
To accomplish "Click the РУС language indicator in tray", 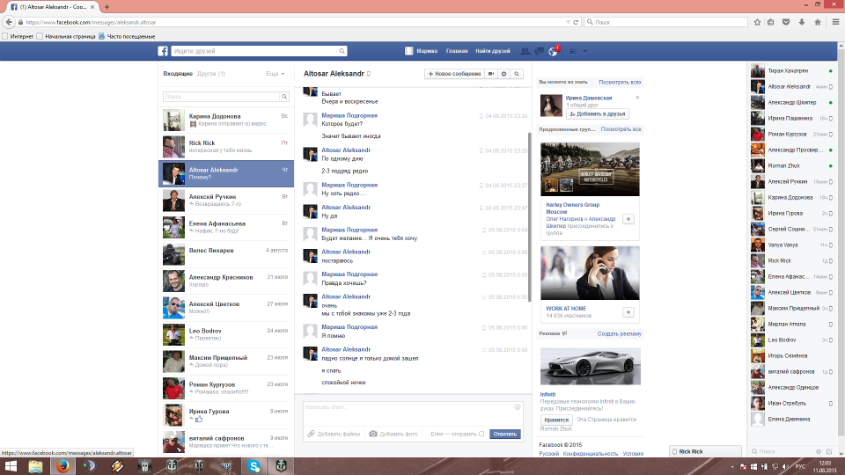I will (800, 466).
